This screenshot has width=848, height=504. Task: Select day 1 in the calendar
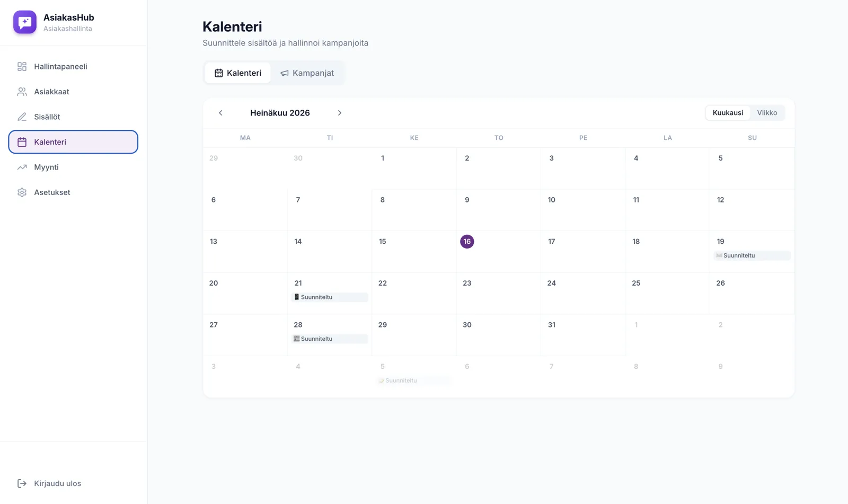click(383, 158)
